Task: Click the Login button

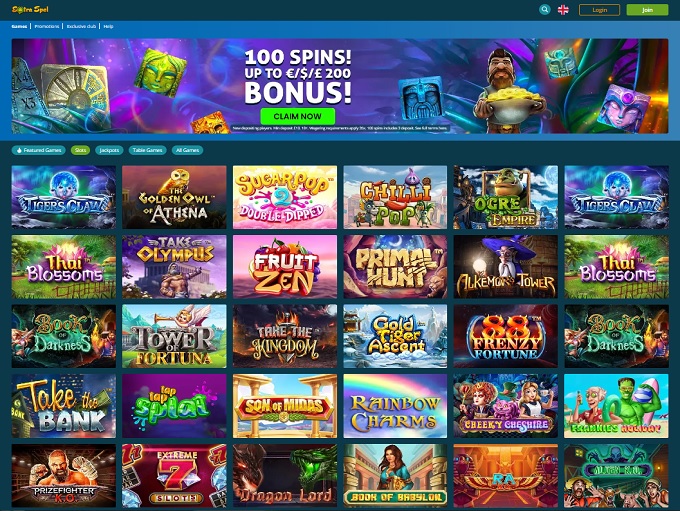Action: 599,10
